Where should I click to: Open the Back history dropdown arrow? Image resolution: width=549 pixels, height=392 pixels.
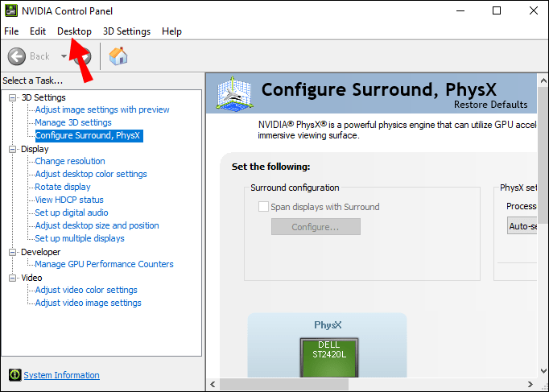64,56
